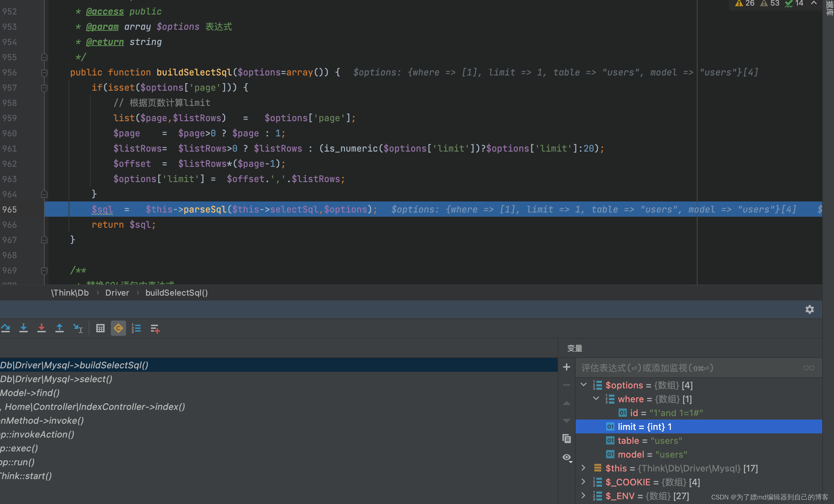The image size is (834, 504).
Task: Toggle the numbered list sort icon
Action: click(136, 328)
